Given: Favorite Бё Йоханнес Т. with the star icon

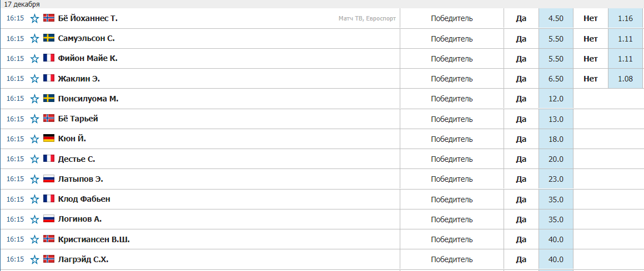Looking at the screenshot, I should click(x=35, y=18).
